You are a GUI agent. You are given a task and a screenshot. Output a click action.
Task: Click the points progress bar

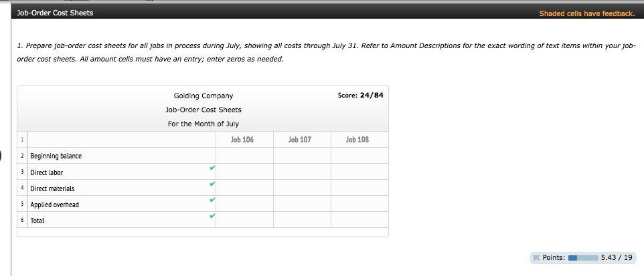pyautogui.click(x=582, y=257)
